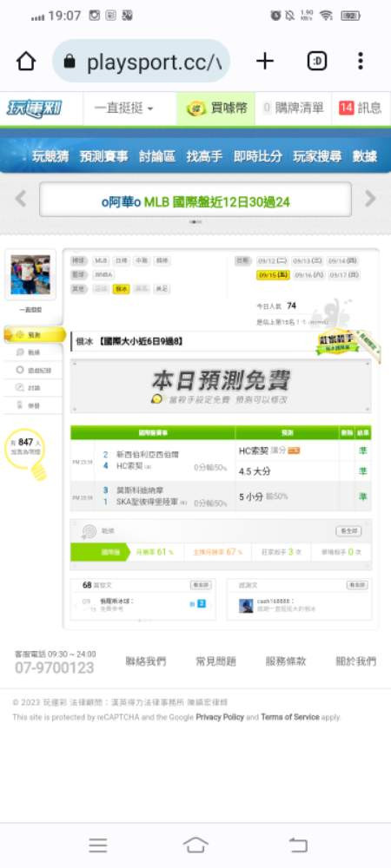The height and width of the screenshot is (868, 391).
Task: Show next banner with right arrow
Action: 370,198
